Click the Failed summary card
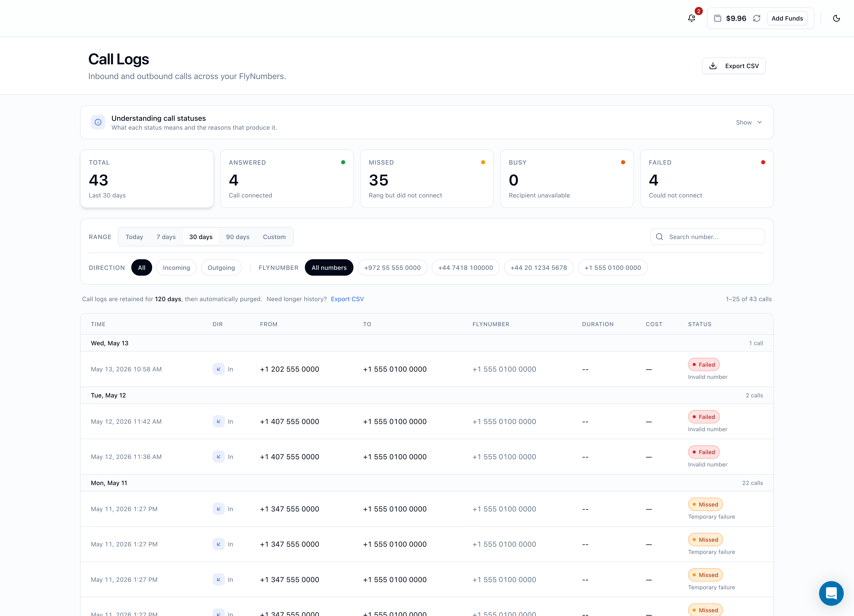 [707, 179]
